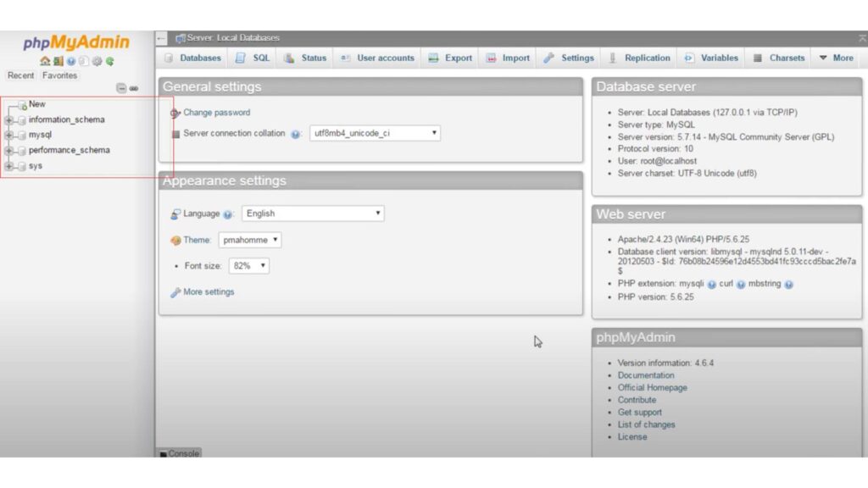Viewport: 868px width, 488px height.
Task: Expand the sys database tree node
Action: click(8, 166)
